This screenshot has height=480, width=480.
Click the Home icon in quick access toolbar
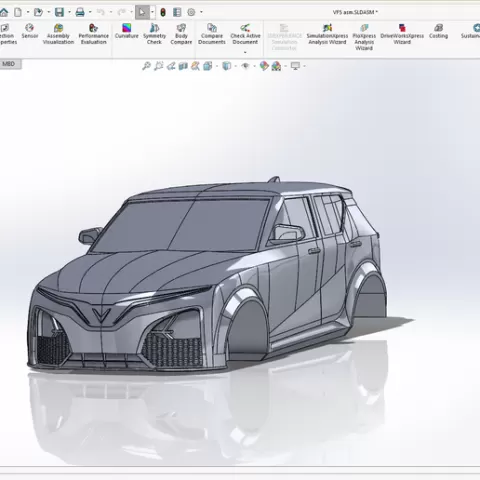[x=4, y=12]
